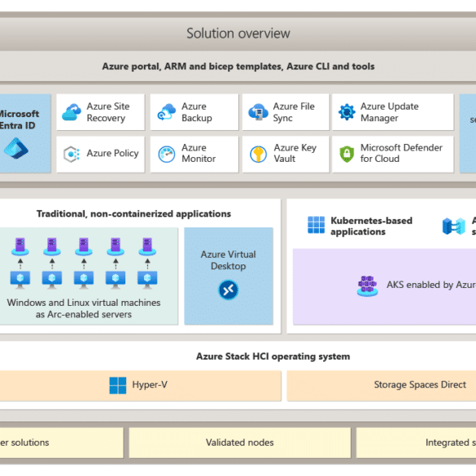The height and width of the screenshot is (476, 476).
Task: Click the Kubernetes-based applications grid icon
Action: (316, 225)
